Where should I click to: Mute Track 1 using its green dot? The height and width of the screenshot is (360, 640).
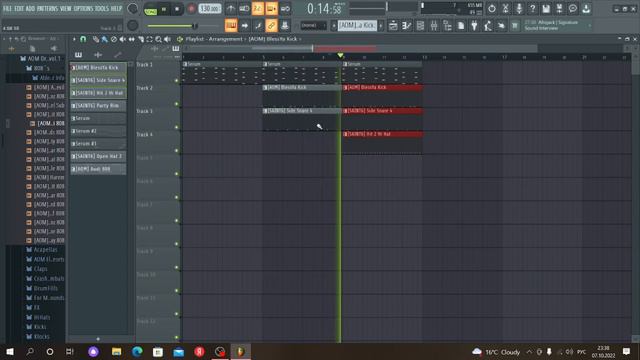click(x=176, y=81)
